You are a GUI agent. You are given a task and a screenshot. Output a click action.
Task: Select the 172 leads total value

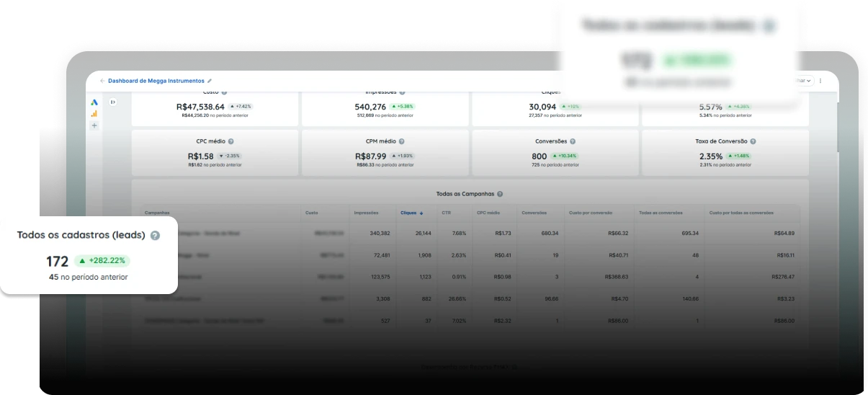click(57, 261)
